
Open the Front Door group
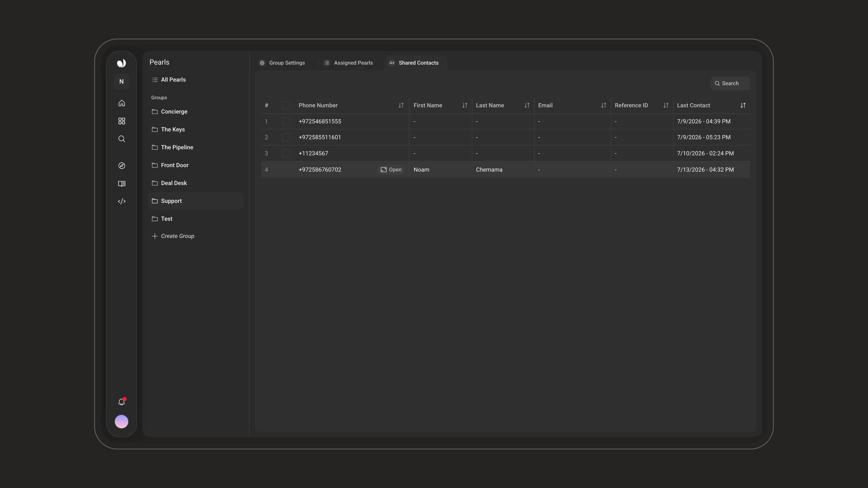(195, 165)
